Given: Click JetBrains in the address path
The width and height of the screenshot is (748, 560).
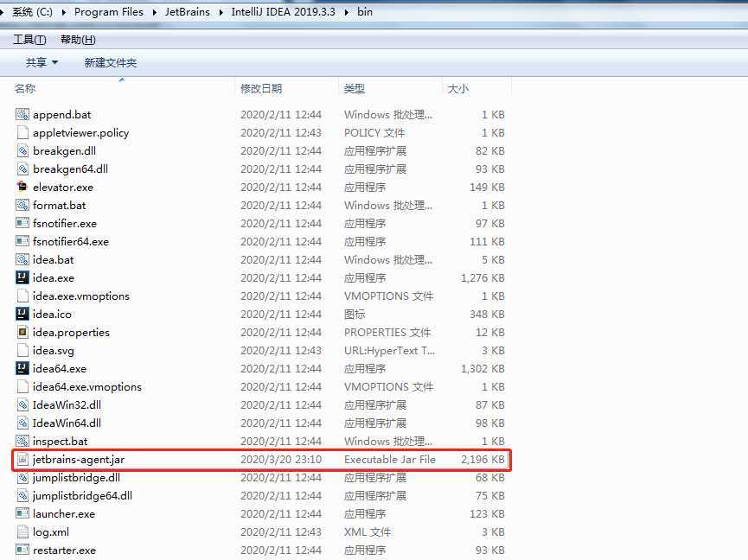Looking at the screenshot, I should click(x=188, y=12).
